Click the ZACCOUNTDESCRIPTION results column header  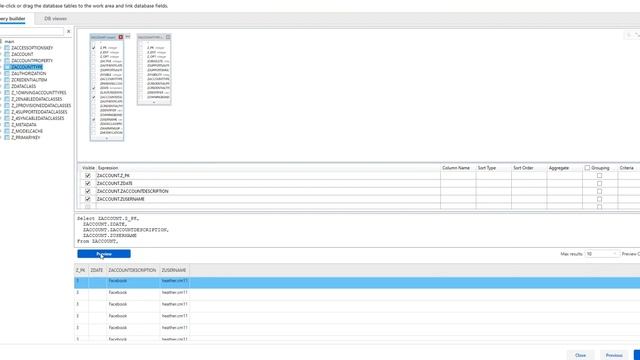point(132,270)
